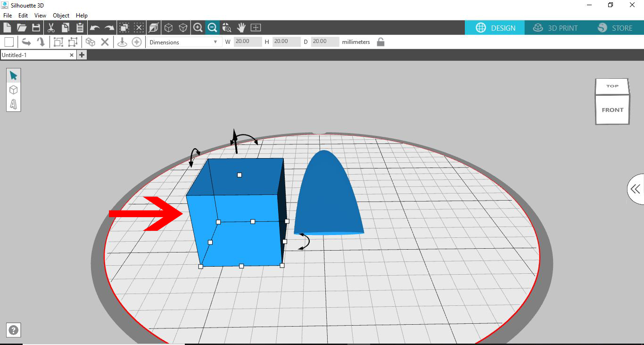Click the H dimension field
This screenshot has height=345, width=644.
pyautogui.click(x=286, y=42)
